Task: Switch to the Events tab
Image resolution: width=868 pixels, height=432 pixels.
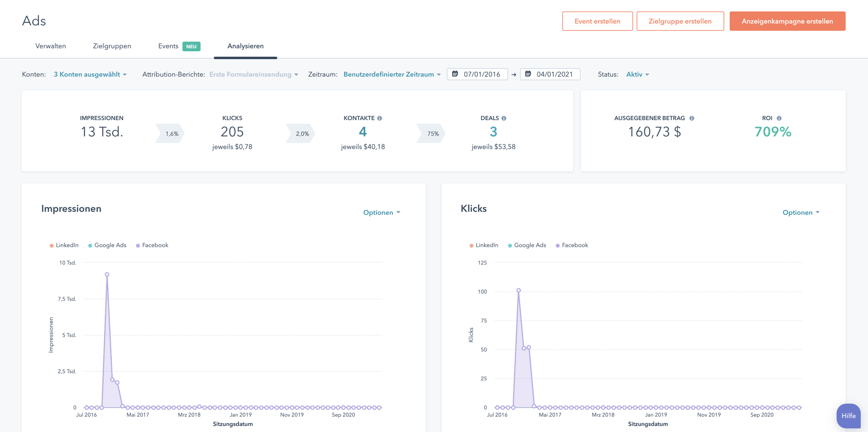Action: [168, 46]
